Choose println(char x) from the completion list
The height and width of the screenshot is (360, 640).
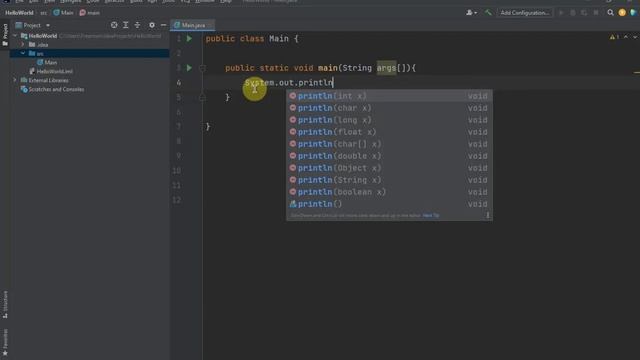pyautogui.click(x=389, y=108)
